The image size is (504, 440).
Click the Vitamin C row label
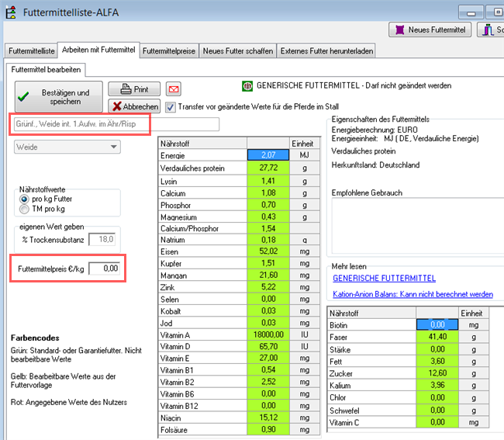click(x=344, y=423)
